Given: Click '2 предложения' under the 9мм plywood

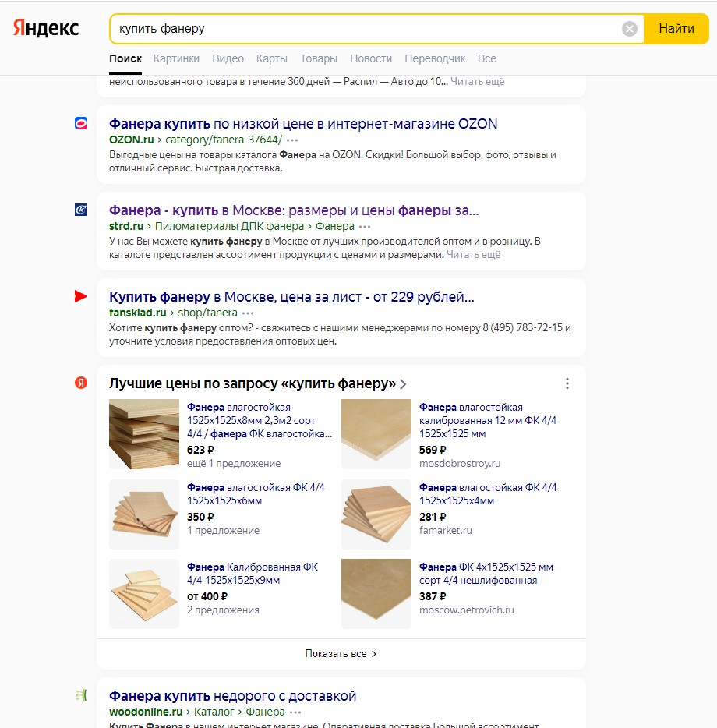Looking at the screenshot, I should (224, 610).
